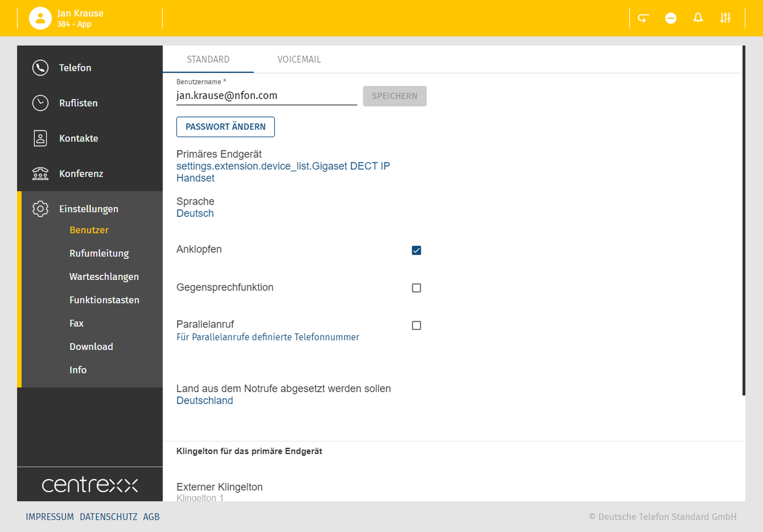Open Kontakte via the address book icon
The height and width of the screenshot is (532, 763).
click(40, 138)
